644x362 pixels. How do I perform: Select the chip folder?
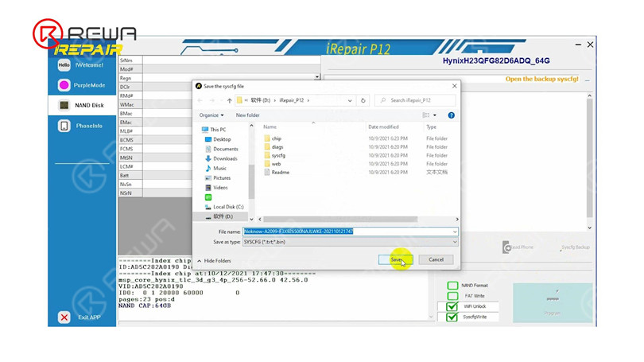point(273,138)
